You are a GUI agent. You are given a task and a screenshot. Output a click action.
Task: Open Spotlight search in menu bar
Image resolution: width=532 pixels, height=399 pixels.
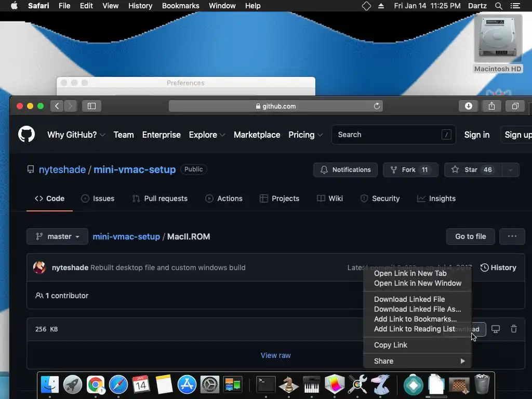click(x=498, y=6)
